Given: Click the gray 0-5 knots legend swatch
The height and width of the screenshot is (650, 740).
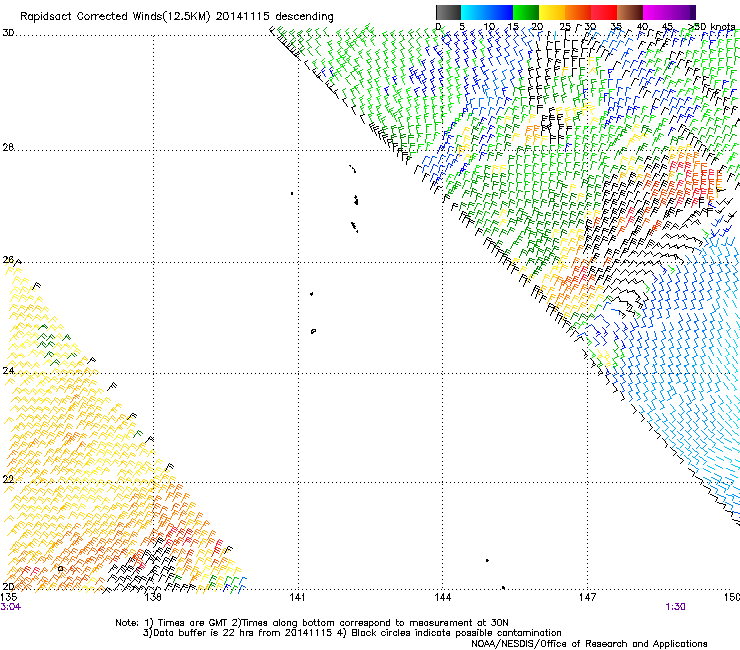Looking at the screenshot, I should [x=448, y=12].
